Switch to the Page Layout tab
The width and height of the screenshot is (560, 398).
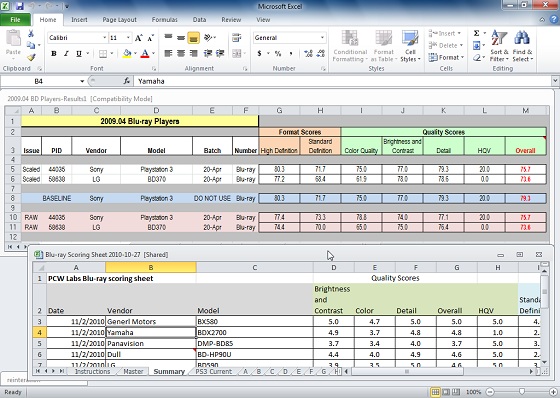[120, 20]
